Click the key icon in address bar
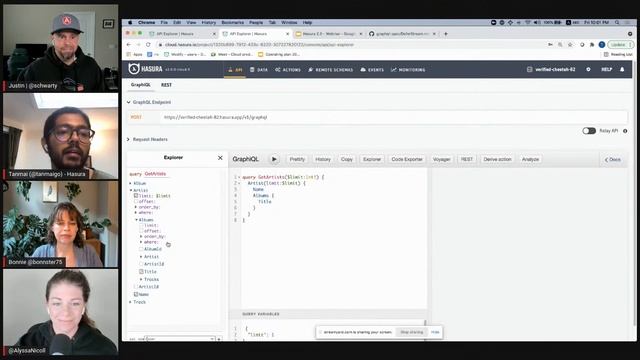 tap(550, 44)
